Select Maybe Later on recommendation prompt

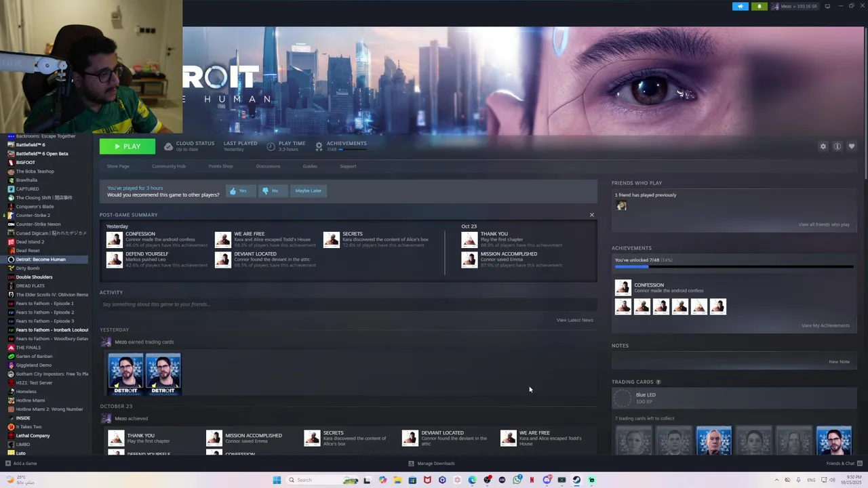coord(308,191)
